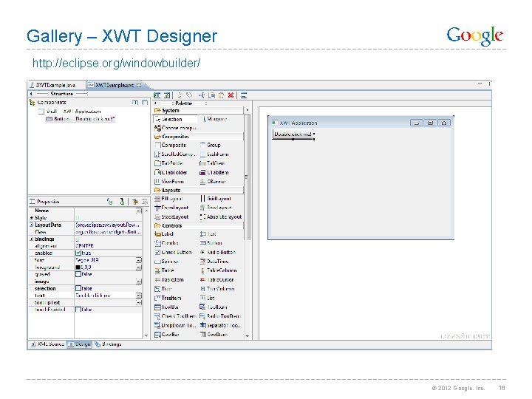Screen dimensions: 532x399
Task: Collapse the Palette panel with its arrow
Action: click(x=155, y=103)
